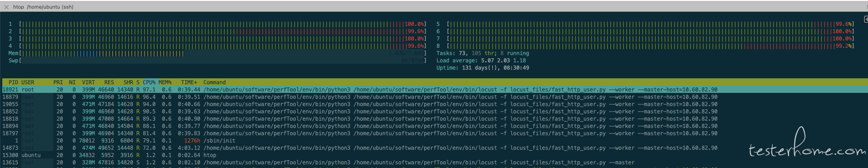Select process row with PID 14873
Screen dimensions: 868x168
point(434,148)
